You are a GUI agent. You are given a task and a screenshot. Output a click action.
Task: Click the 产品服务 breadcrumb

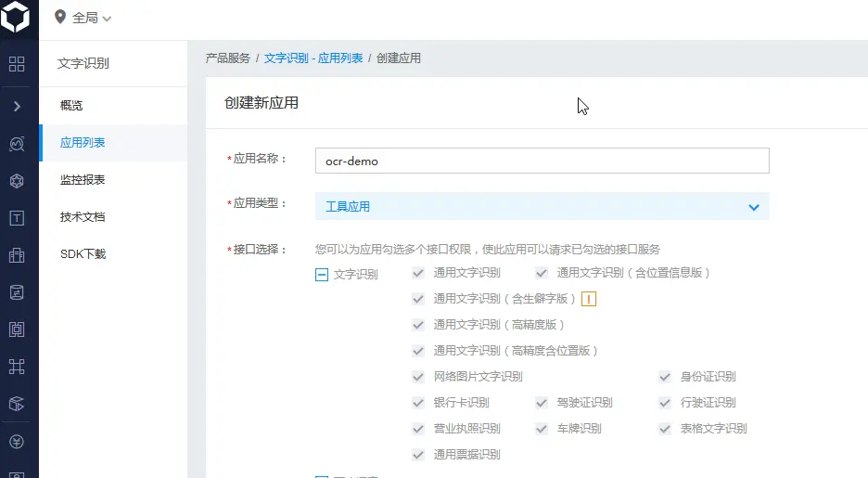pos(228,58)
